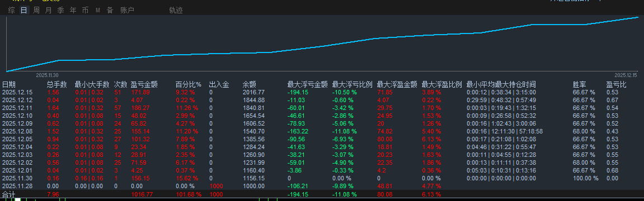Screen dimensions: 644x201
Task: Switch to the 轨迹 track tab
Action: click(176, 11)
